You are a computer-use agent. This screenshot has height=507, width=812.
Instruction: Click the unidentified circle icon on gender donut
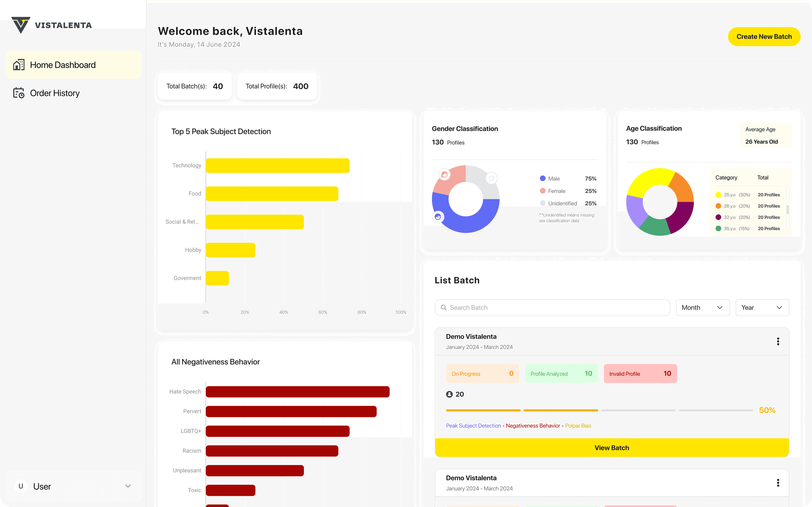point(491,178)
